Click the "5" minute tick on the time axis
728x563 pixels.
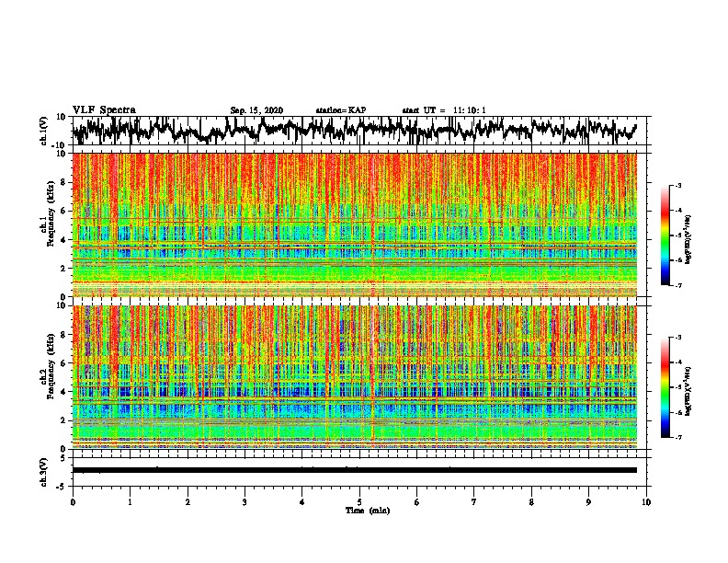[359, 502]
